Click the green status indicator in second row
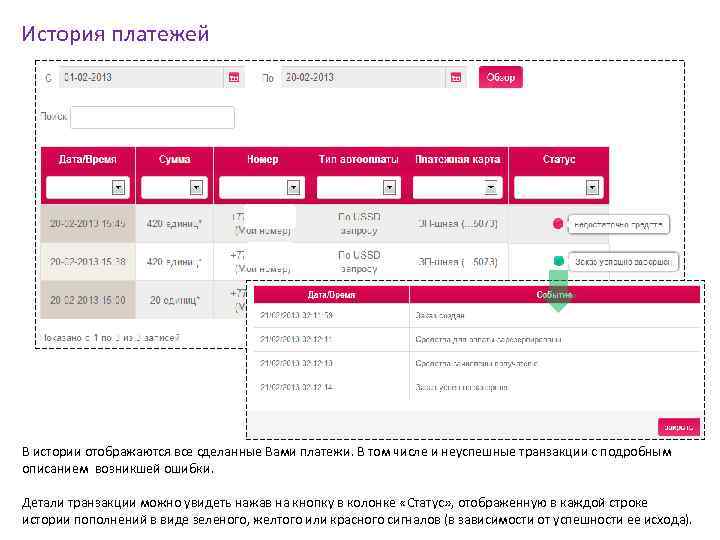 [x=559, y=261]
